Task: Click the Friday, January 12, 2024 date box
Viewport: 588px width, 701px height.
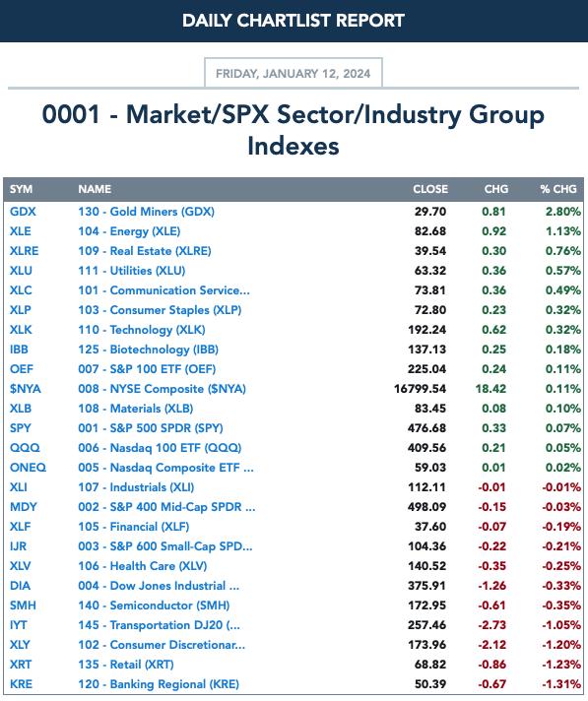Action: coord(294,73)
